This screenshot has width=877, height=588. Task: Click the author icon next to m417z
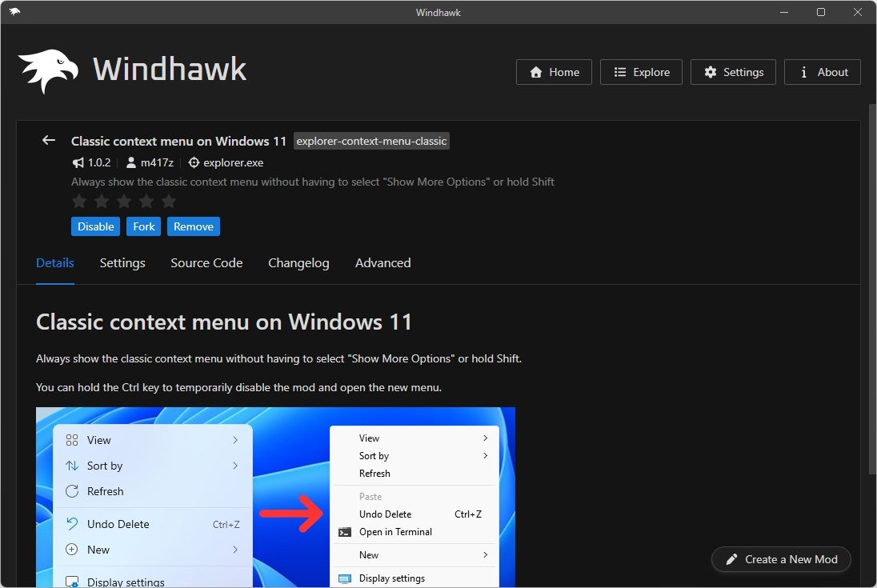[130, 162]
